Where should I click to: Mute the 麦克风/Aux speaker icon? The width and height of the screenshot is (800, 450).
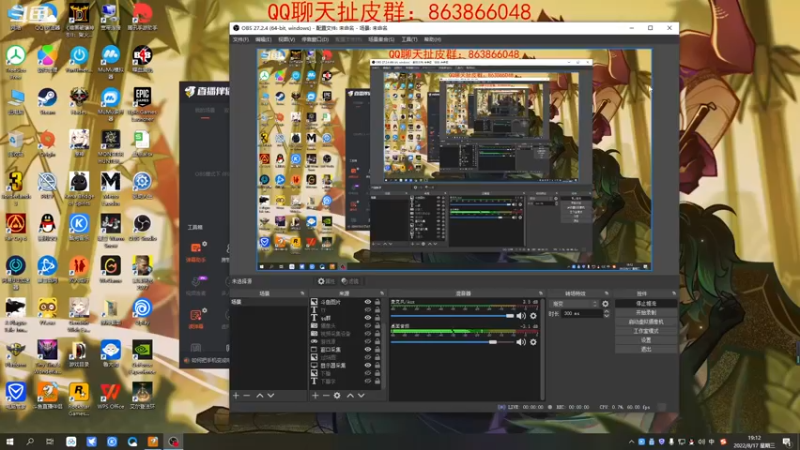point(521,316)
